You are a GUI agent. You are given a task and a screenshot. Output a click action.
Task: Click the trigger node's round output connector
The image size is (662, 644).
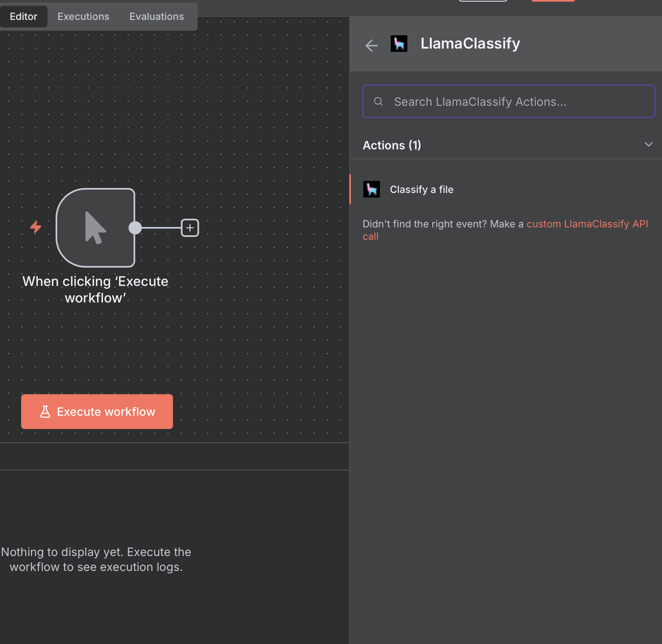click(135, 228)
